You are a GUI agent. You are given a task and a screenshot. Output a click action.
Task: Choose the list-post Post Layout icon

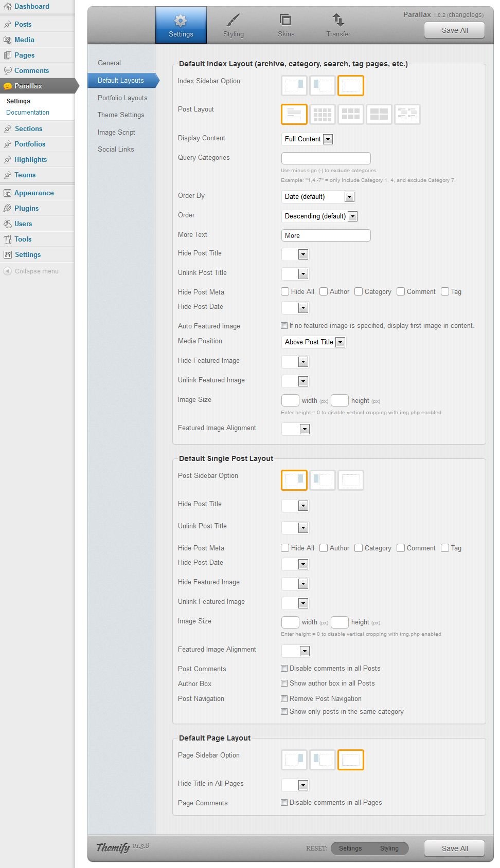tap(294, 114)
